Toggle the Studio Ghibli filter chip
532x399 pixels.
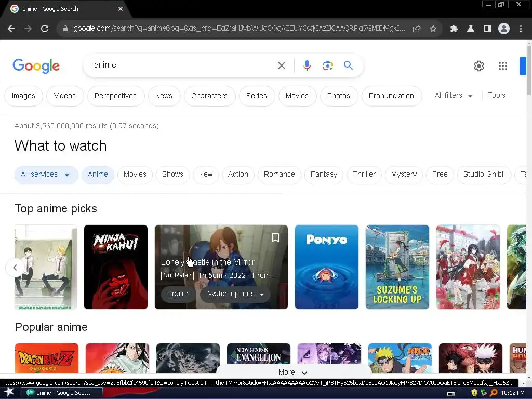click(x=484, y=175)
